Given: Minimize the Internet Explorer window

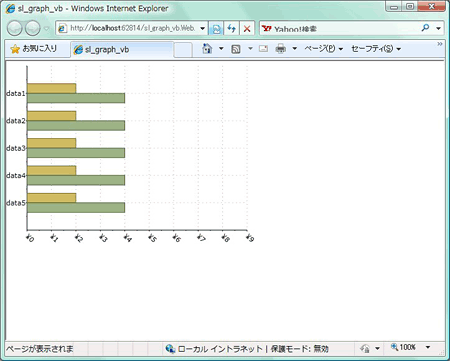Looking at the screenshot, I should pos(395,6).
